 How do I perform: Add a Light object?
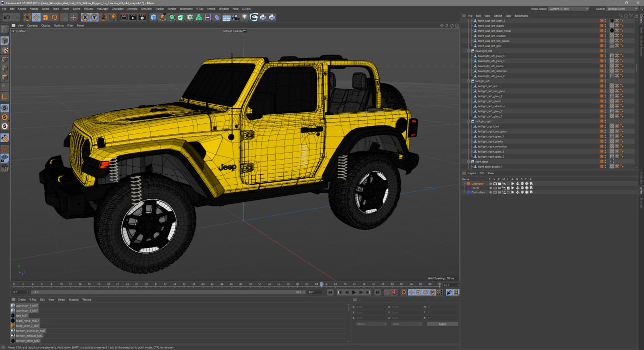coord(245,17)
